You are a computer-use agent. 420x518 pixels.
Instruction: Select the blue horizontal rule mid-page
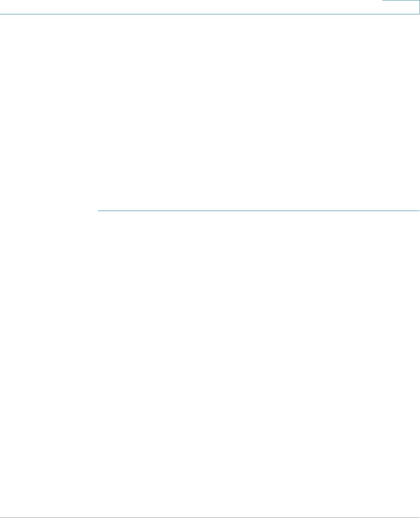pos(259,211)
